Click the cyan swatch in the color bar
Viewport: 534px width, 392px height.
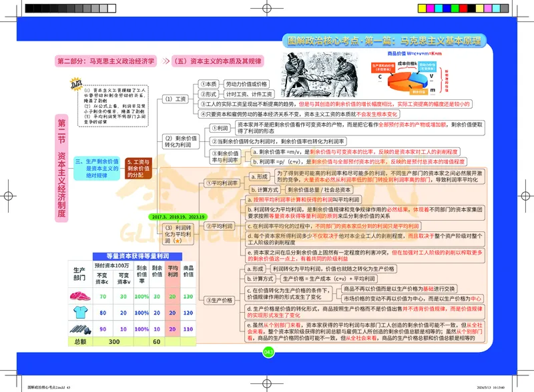pos(439,7)
